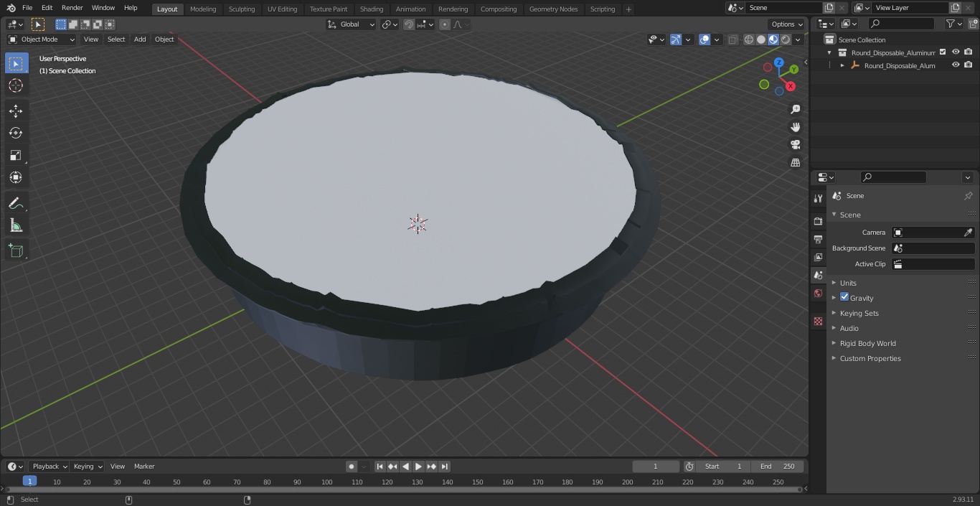Select the Measure tool
This screenshot has height=506, width=980.
[x=16, y=226]
